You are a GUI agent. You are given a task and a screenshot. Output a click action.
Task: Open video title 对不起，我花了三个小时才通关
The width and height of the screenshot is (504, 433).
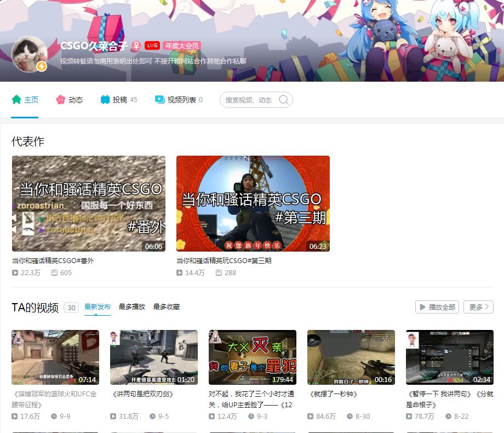click(251, 399)
